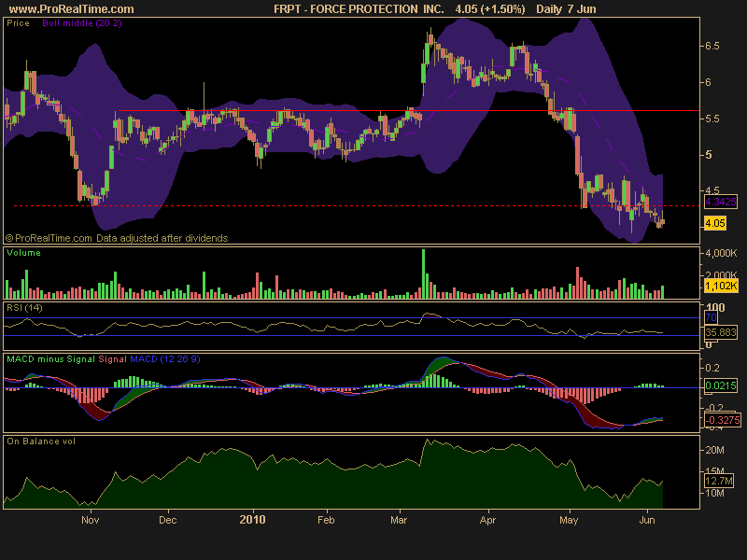Click the Apr date axis label
The width and height of the screenshot is (747, 560).
(487, 520)
